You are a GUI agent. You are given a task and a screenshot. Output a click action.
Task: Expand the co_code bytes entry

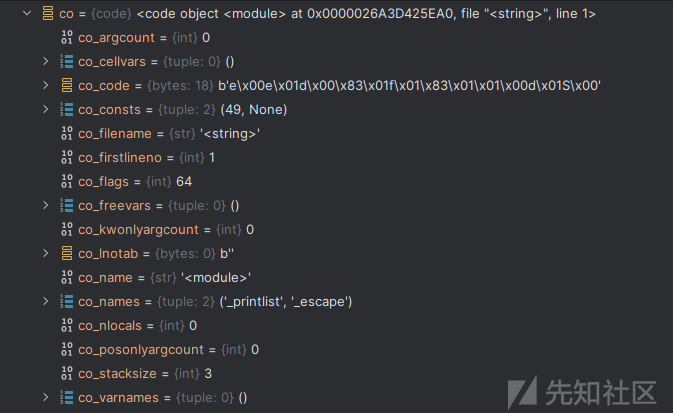45,85
